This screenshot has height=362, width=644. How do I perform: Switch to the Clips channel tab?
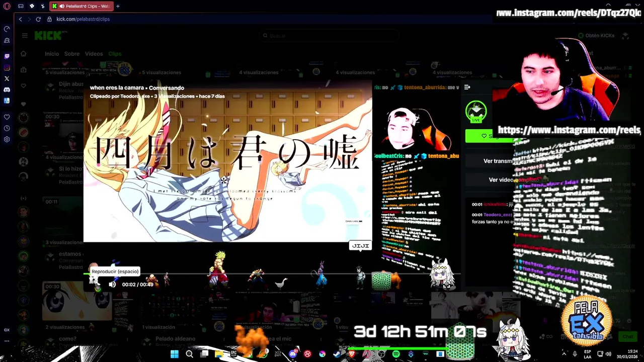(115, 54)
